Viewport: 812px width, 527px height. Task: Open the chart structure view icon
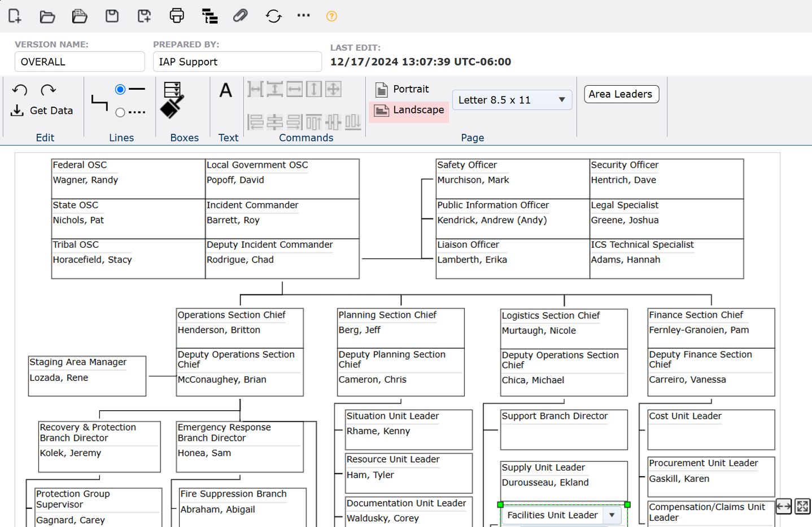pyautogui.click(x=209, y=16)
